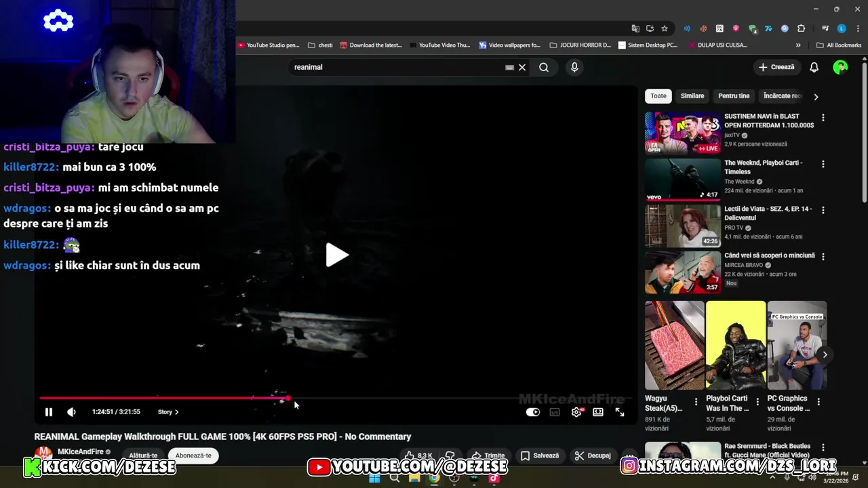
Task: Click the Chrome icon in the taskbar
Action: tap(434, 478)
